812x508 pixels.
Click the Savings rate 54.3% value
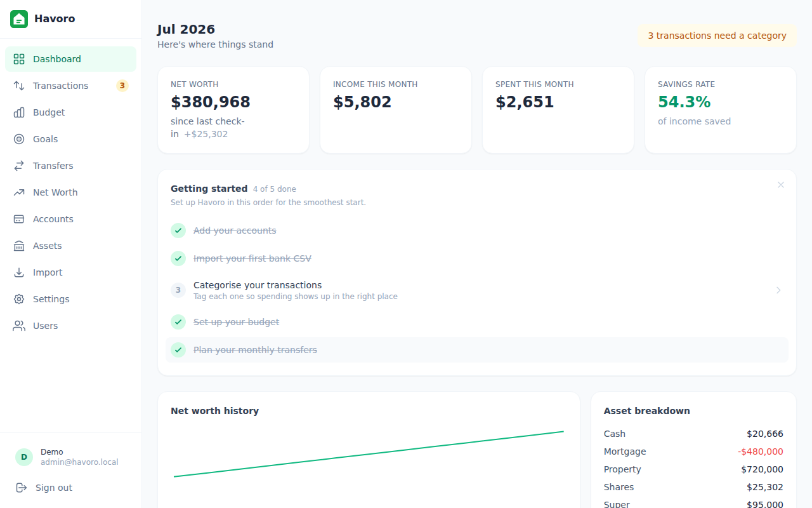tap(684, 102)
